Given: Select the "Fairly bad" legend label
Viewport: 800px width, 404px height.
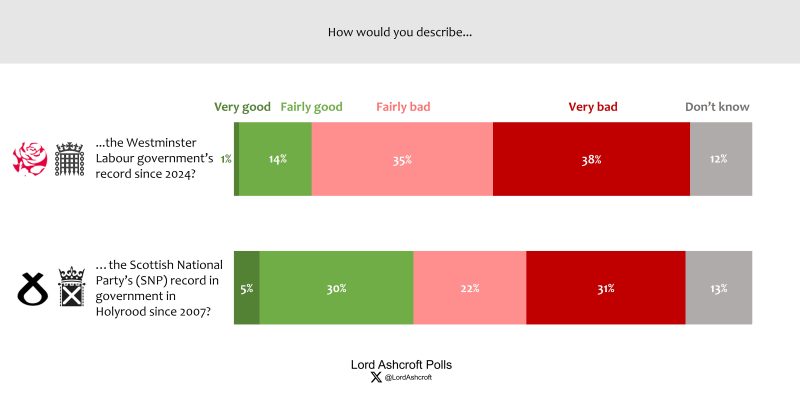Looking at the screenshot, I should tap(403, 107).
